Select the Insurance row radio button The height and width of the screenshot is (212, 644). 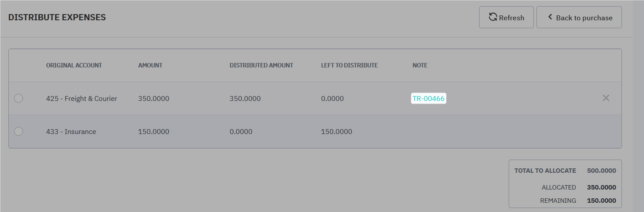pyautogui.click(x=19, y=131)
